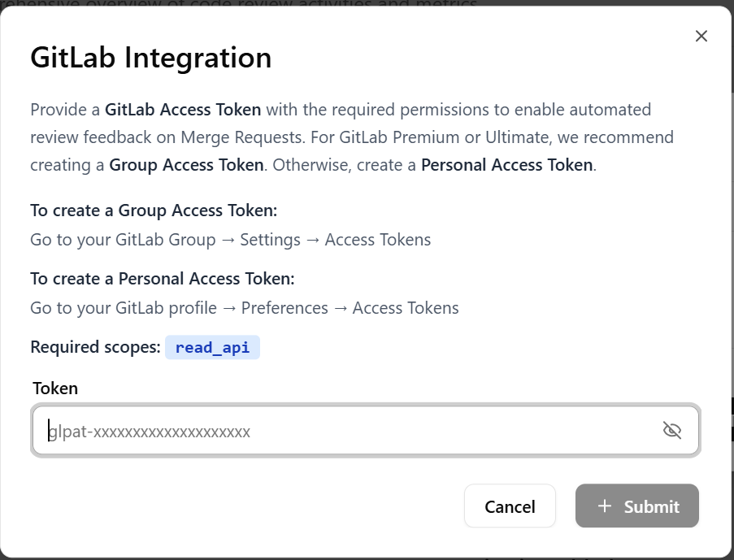Click bold 'GitLab Access Token' in description
The height and width of the screenshot is (560, 734).
point(183,110)
